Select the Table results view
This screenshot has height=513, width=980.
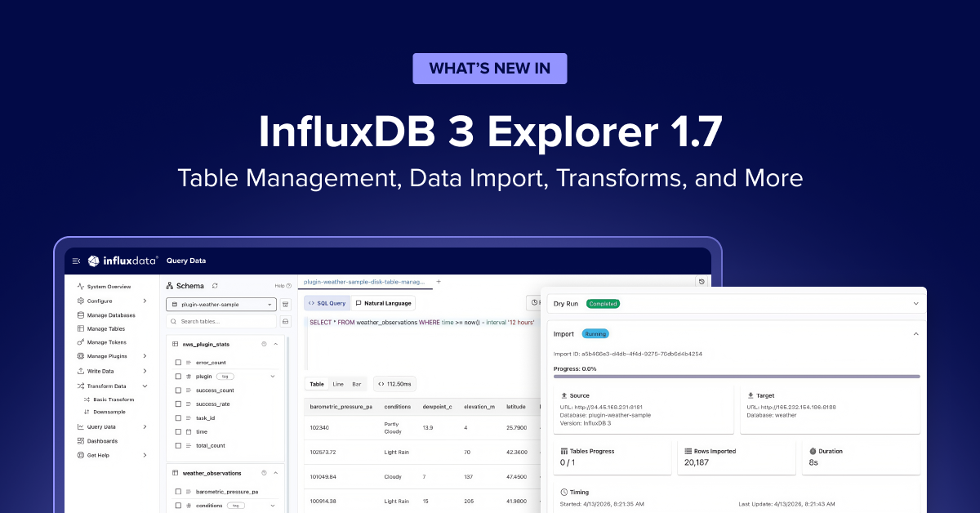click(x=317, y=383)
